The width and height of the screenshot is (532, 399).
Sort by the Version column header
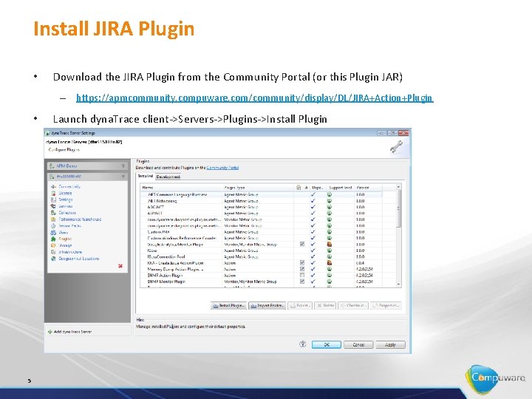pyautogui.click(x=368, y=187)
